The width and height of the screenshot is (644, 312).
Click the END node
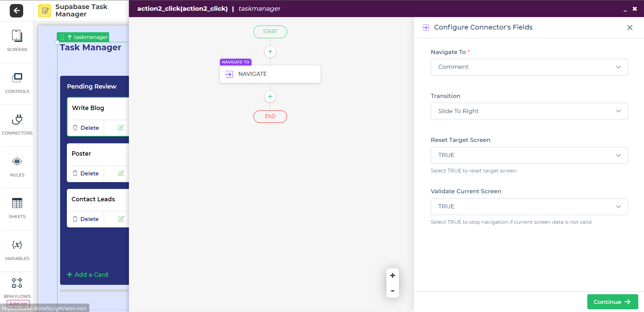tap(270, 116)
